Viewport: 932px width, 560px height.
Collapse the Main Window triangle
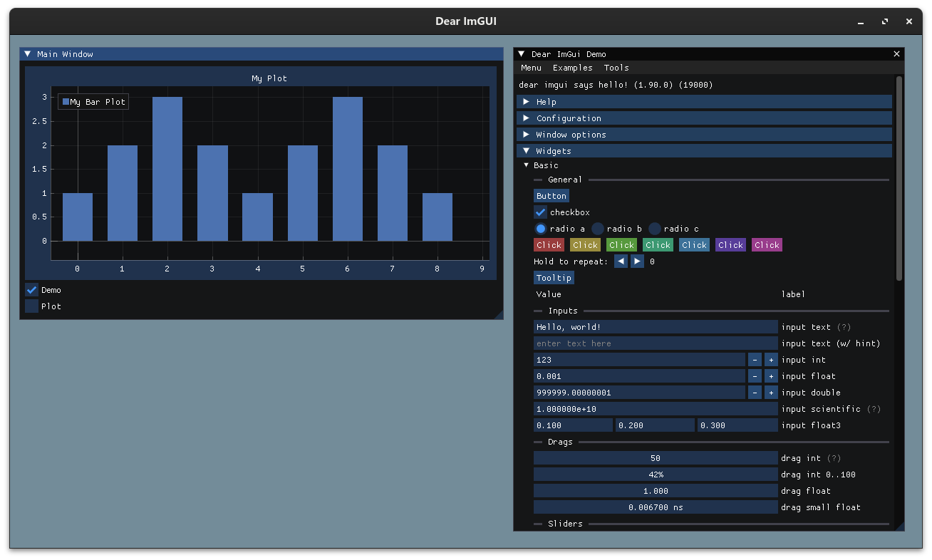tap(27, 54)
